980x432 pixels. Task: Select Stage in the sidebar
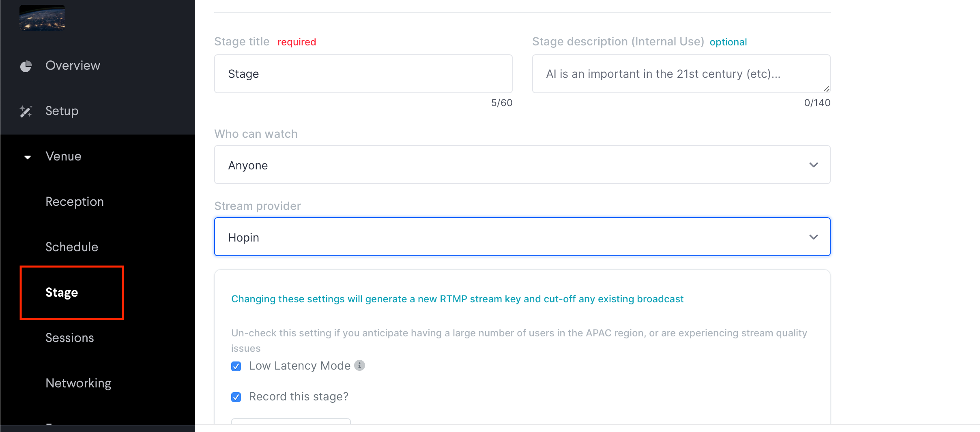[x=62, y=293]
